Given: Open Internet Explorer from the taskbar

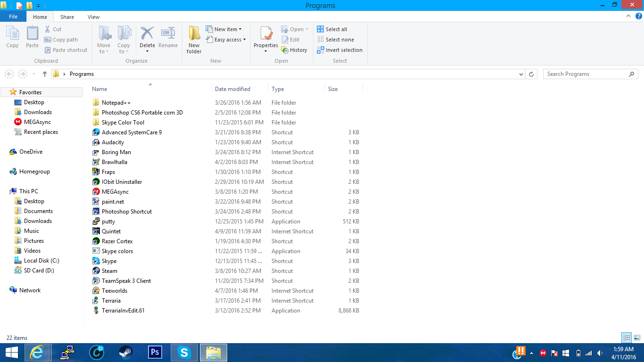Looking at the screenshot, I should pos(37,353).
